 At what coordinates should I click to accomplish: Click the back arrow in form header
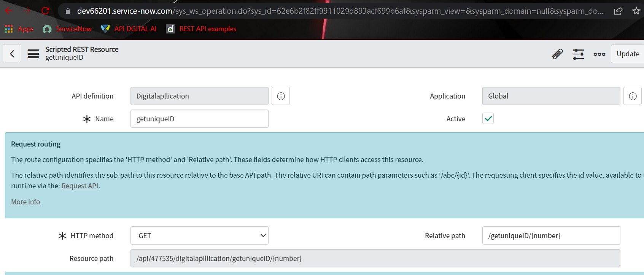12,54
